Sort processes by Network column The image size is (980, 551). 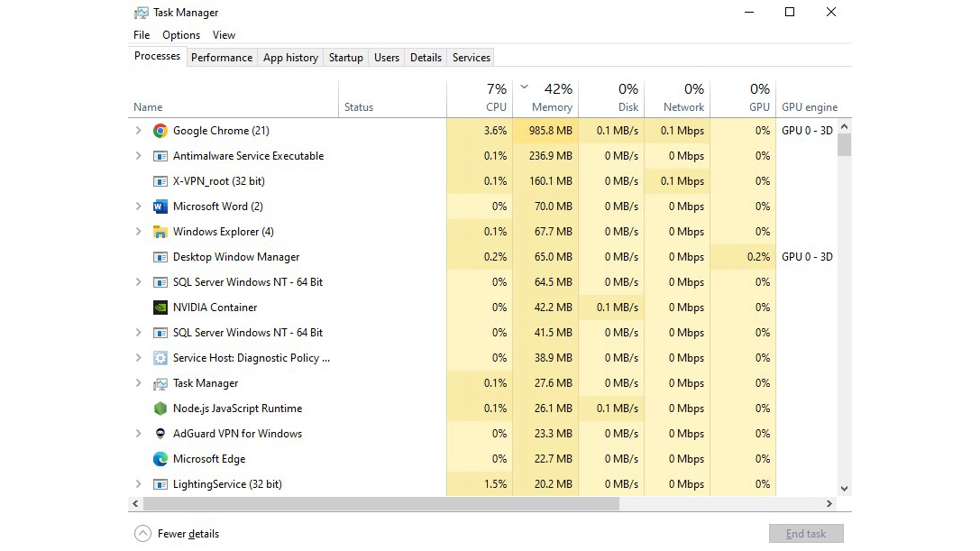(x=677, y=99)
